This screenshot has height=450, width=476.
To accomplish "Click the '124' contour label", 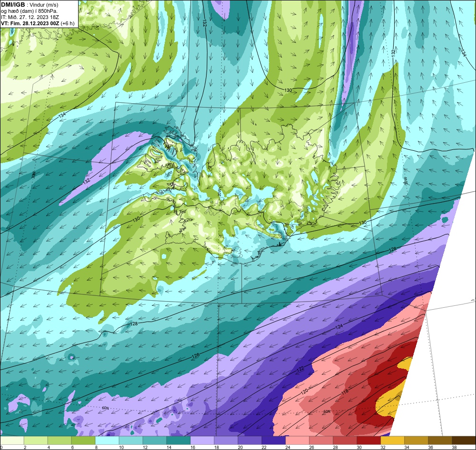I will tap(339, 326).
